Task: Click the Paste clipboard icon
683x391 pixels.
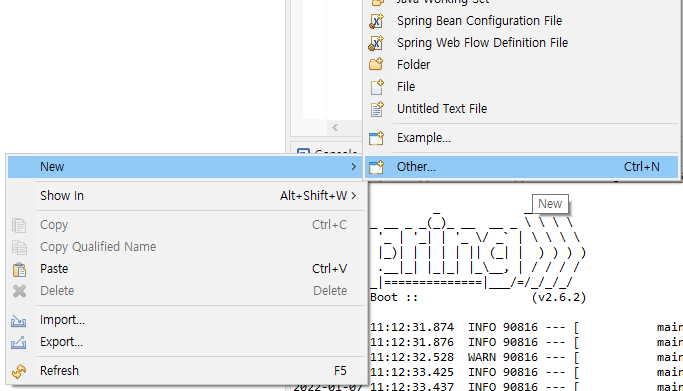Action: (19, 270)
